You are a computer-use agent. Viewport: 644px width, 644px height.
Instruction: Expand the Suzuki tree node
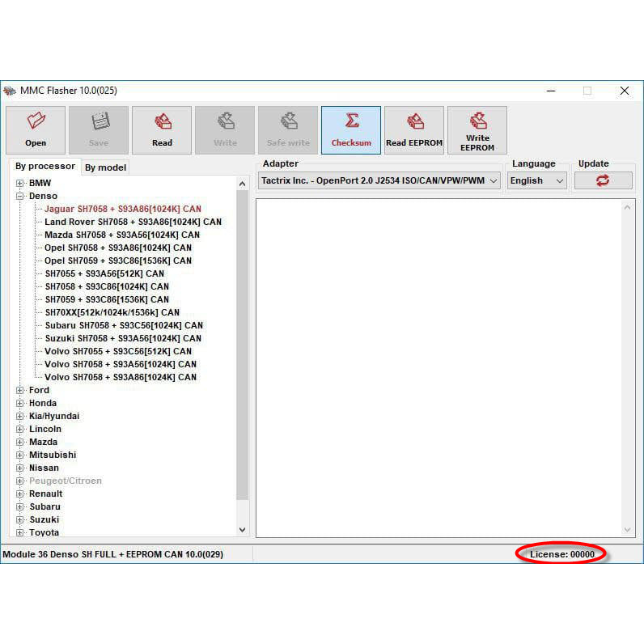[x=19, y=519]
